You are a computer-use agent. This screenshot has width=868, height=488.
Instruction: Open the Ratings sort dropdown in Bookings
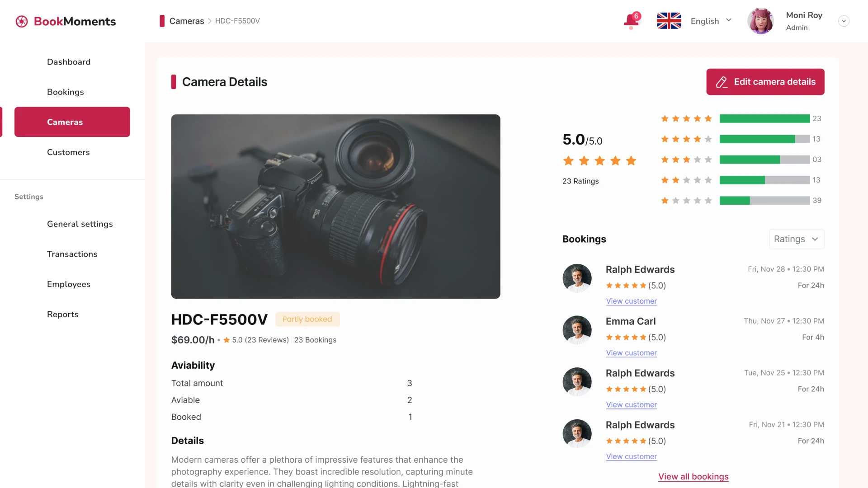[x=796, y=239]
